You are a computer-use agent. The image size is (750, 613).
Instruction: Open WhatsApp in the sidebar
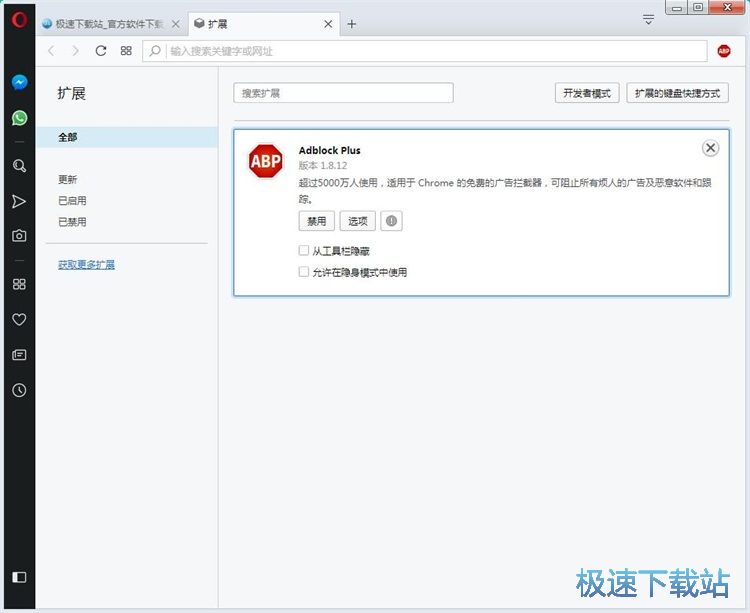click(x=19, y=118)
